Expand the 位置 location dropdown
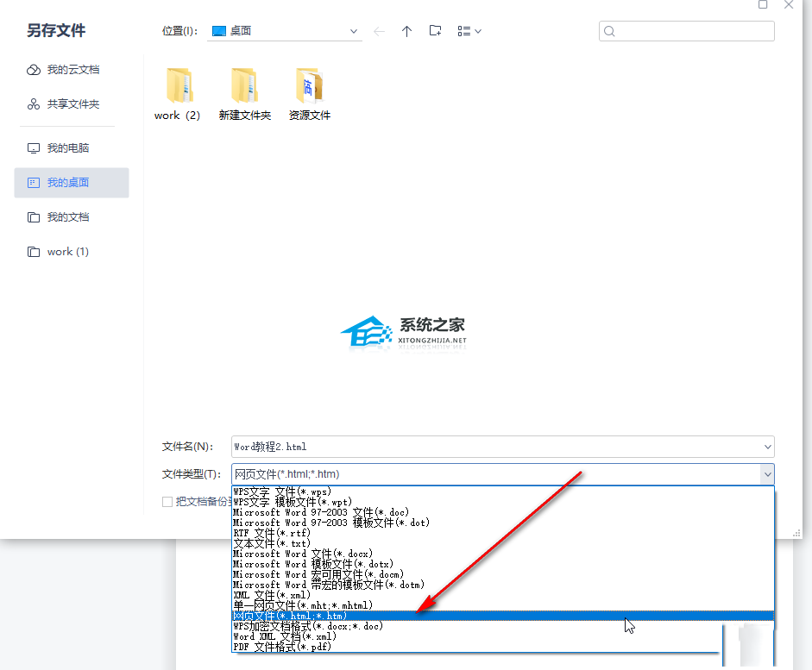The image size is (812, 670). (353, 32)
